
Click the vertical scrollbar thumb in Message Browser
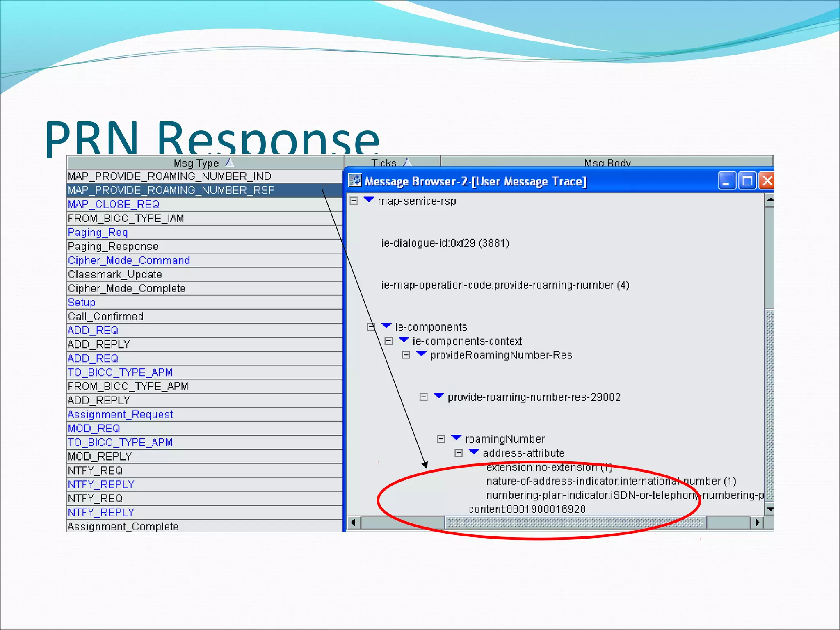[770, 406]
